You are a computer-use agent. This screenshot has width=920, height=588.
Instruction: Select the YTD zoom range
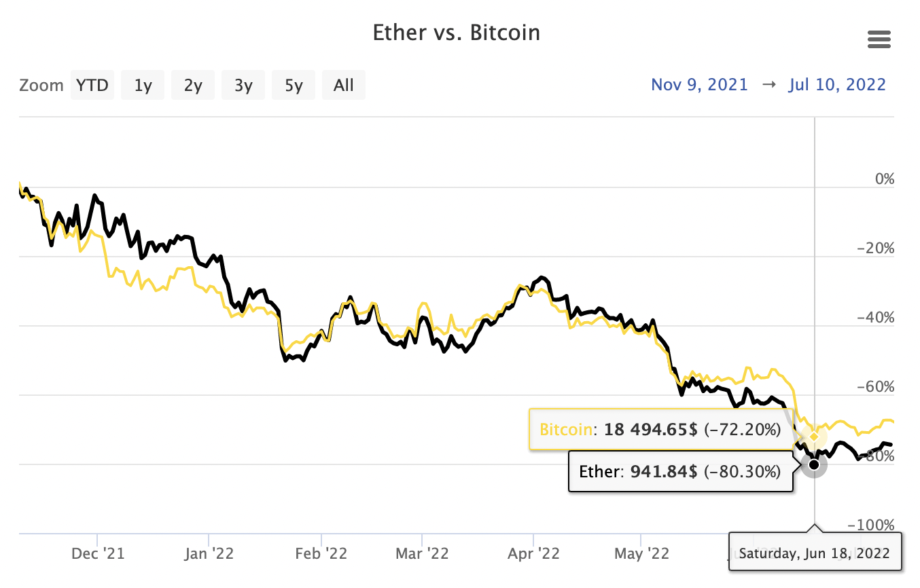point(92,86)
